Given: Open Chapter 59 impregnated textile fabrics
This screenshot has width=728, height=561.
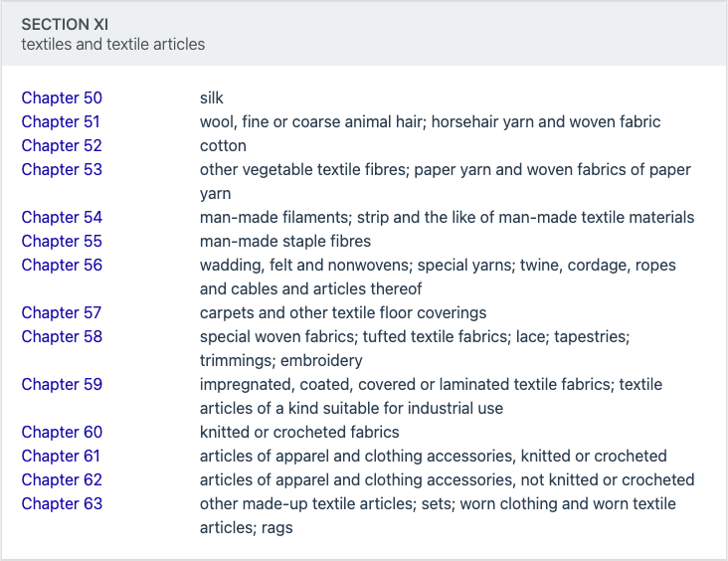Looking at the screenshot, I should (x=62, y=385).
